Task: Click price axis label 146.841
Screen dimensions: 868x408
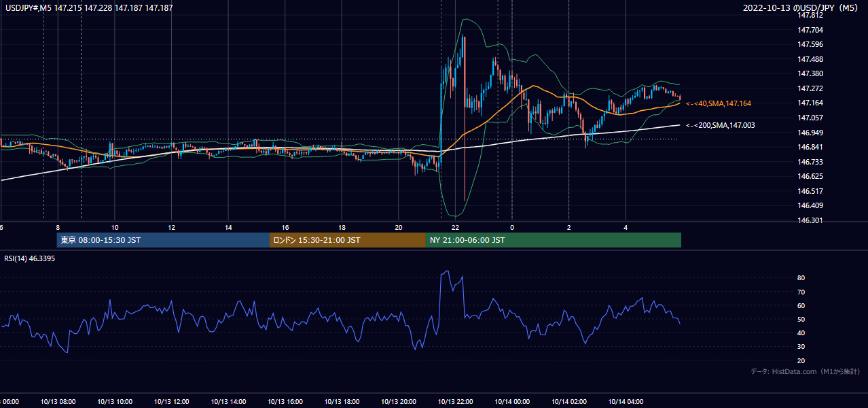Action: [809, 147]
